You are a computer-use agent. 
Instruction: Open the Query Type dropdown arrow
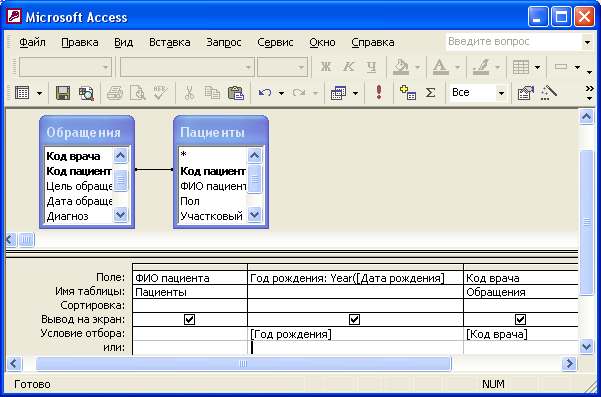point(355,93)
